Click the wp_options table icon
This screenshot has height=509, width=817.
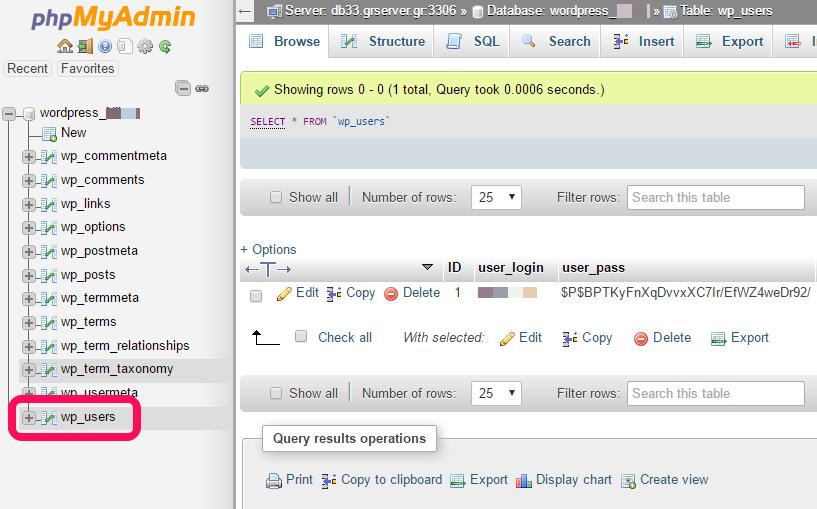click(x=48, y=228)
